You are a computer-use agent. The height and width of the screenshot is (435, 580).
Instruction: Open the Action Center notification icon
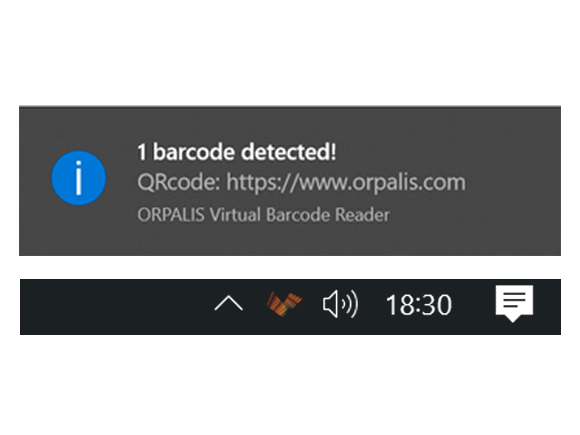pos(514,303)
